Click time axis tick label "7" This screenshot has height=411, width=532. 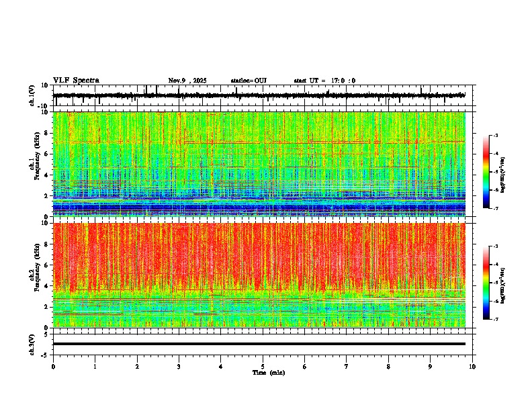pyautogui.click(x=347, y=367)
